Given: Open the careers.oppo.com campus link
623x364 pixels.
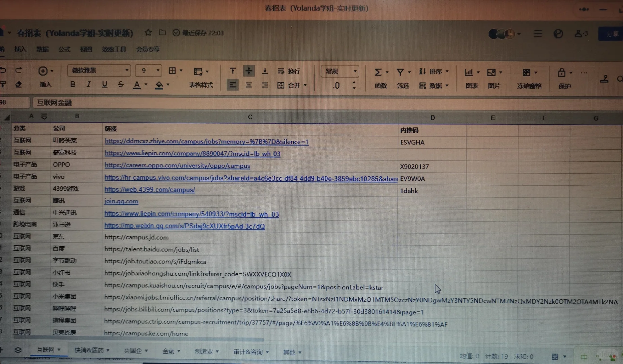Looking at the screenshot, I should [177, 165].
